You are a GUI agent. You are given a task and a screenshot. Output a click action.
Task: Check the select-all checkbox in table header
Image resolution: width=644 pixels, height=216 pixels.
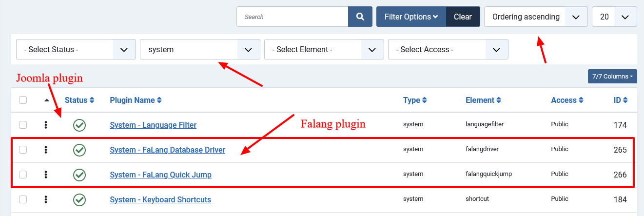coord(23,100)
